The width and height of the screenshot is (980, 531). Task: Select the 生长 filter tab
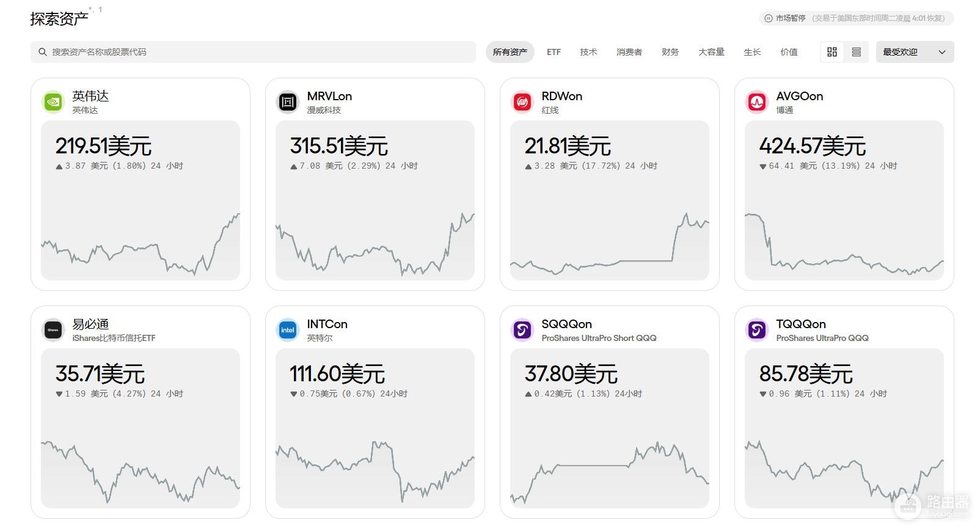point(752,52)
